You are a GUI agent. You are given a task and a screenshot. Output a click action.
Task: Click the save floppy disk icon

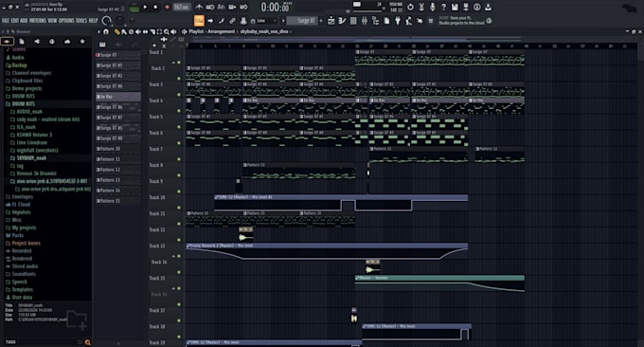(x=455, y=7)
